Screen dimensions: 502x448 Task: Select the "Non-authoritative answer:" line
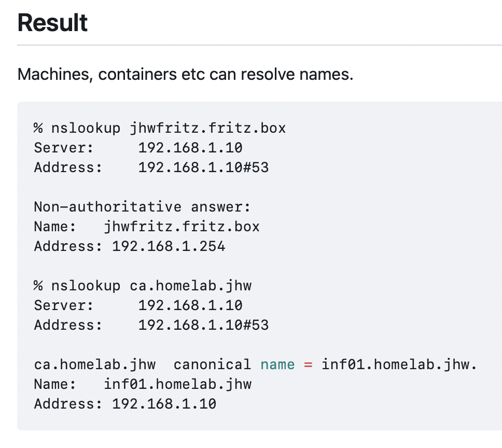click(142, 207)
